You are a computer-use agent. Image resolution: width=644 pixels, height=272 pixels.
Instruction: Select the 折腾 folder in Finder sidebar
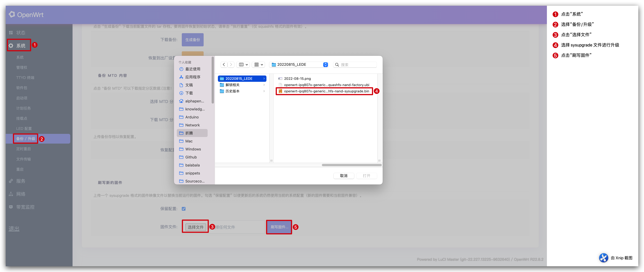click(x=192, y=133)
